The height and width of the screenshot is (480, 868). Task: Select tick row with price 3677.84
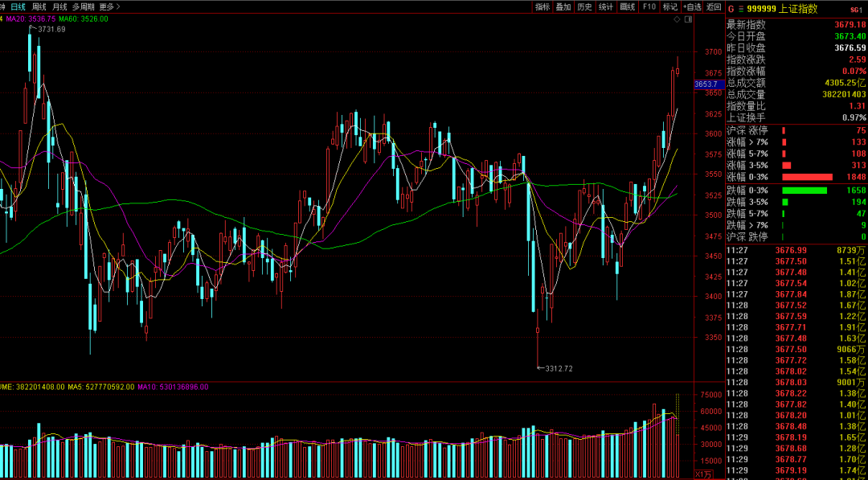pyautogui.click(x=796, y=294)
